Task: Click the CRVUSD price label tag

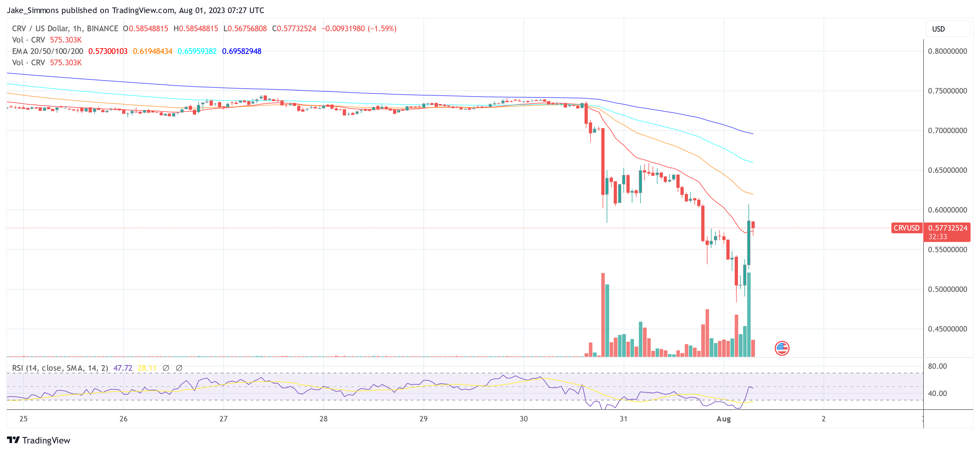Action: 907,228
